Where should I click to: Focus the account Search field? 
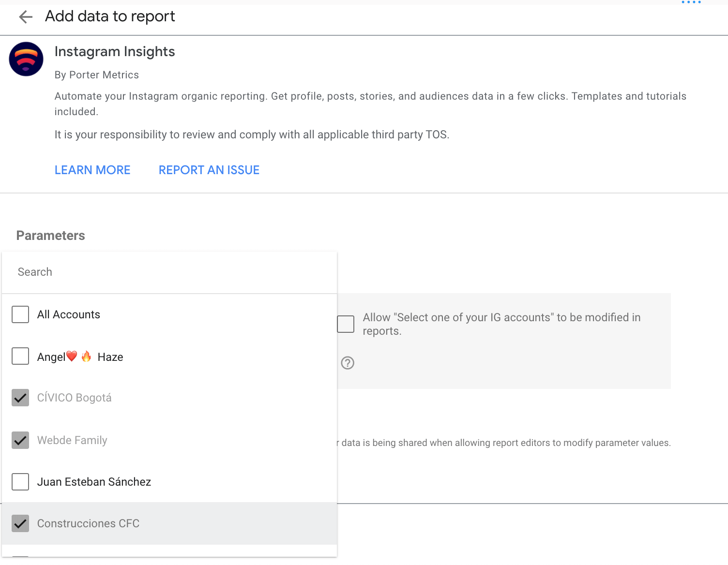pos(169,272)
